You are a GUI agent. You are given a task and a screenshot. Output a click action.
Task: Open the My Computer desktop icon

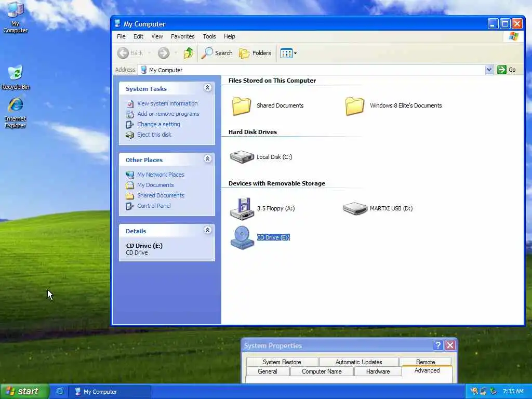click(x=15, y=18)
